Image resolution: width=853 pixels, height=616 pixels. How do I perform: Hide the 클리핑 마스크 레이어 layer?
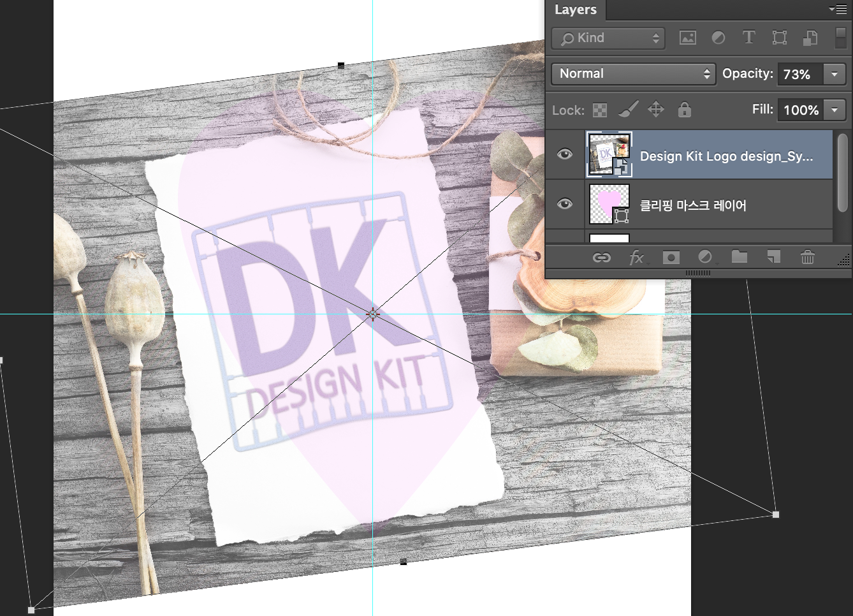pyautogui.click(x=565, y=204)
